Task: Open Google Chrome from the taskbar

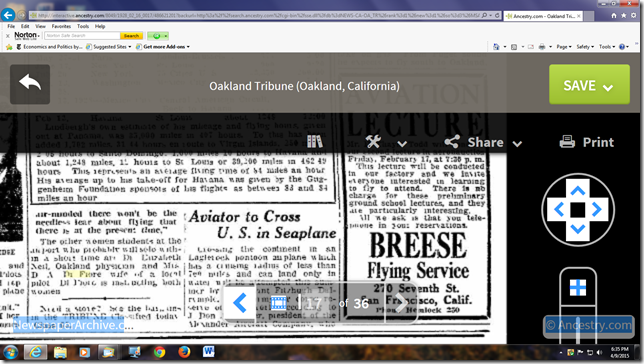Action: point(159,352)
